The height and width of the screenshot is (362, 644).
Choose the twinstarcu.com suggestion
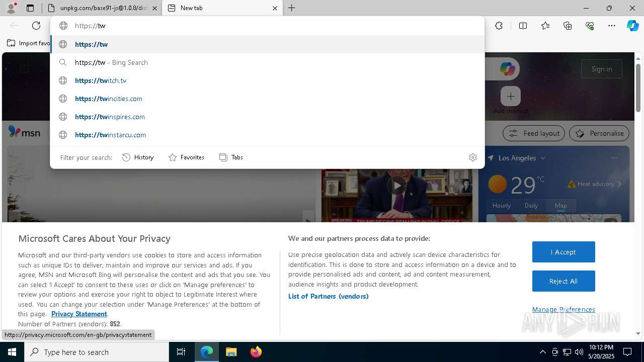pos(267,135)
